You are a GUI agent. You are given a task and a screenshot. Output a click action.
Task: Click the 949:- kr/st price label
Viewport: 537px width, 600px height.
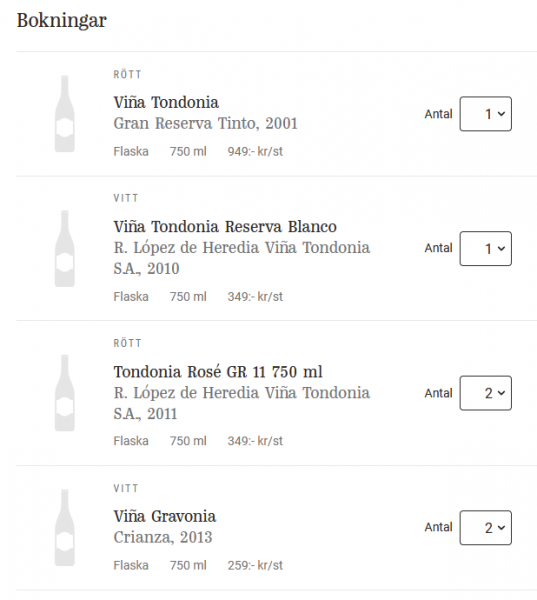coord(255,151)
